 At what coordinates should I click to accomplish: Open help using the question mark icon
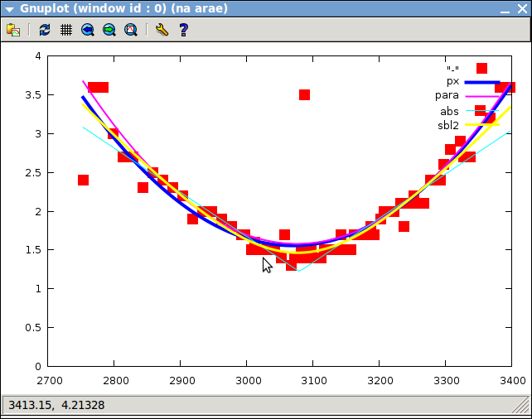tap(183, 30)
